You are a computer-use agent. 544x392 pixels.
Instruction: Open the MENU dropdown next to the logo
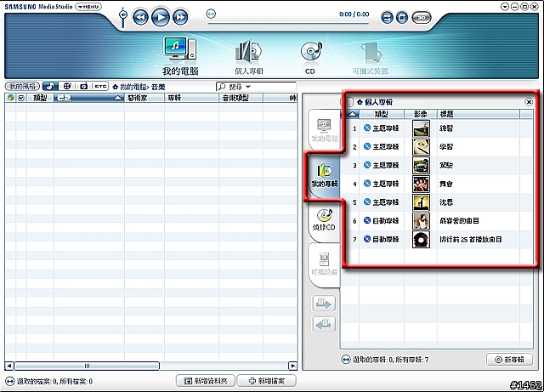click(x=88, y=7)
